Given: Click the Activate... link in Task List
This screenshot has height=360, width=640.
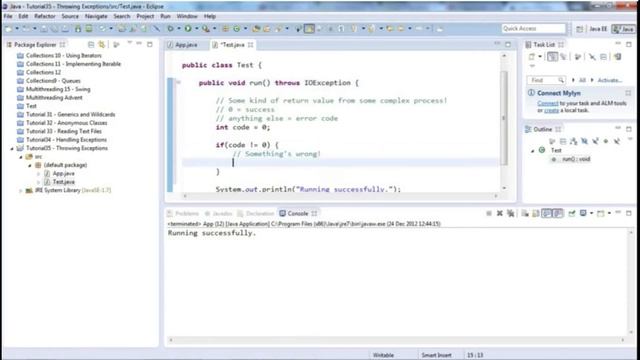Looking at the screenshot, I should click(x=609, y=80).
